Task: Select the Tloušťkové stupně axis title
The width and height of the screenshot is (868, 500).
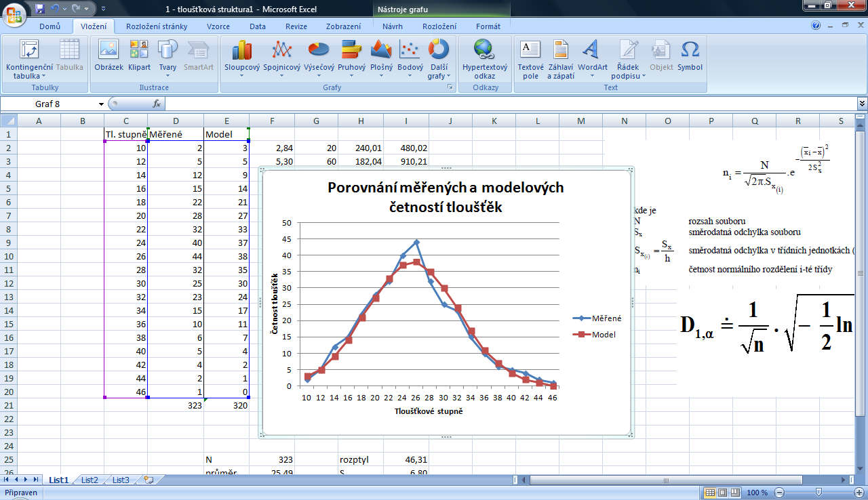Action: click(x=428, y=411)
